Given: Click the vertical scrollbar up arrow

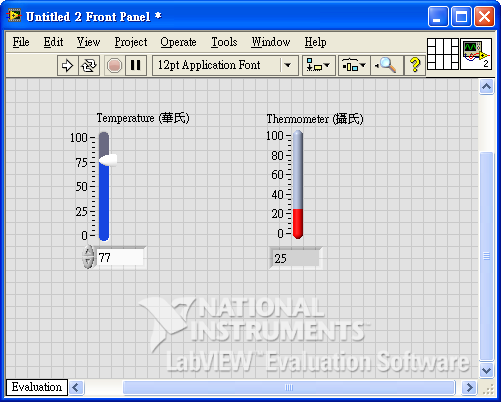Looking at the screenshot, I should pos(486,87).
